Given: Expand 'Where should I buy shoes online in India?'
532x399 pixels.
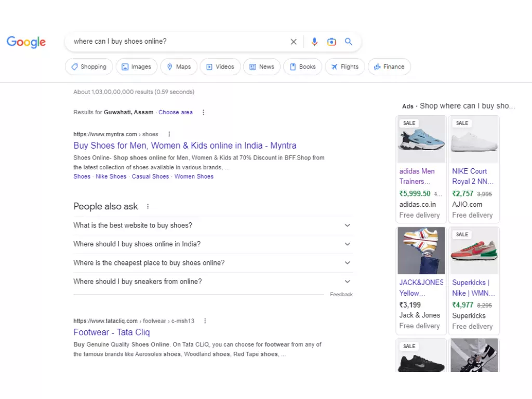Looking at the screenshot, I should pyautogui.click(x=213, y=244).
